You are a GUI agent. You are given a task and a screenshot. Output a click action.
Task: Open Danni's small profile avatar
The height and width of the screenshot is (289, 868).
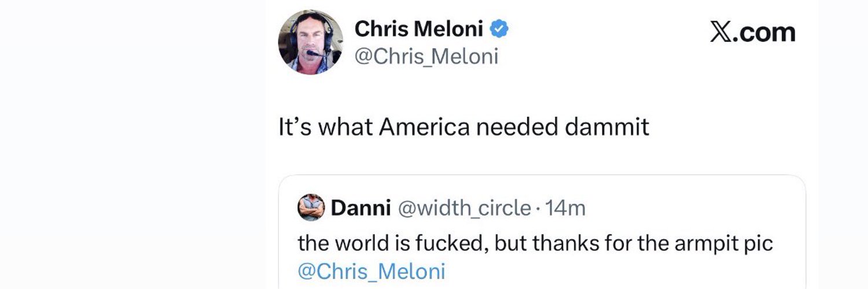[x=311, y=208]
